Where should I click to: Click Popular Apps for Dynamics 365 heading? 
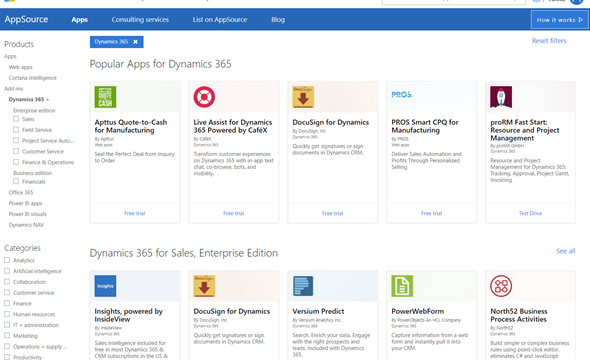[160, 64]
